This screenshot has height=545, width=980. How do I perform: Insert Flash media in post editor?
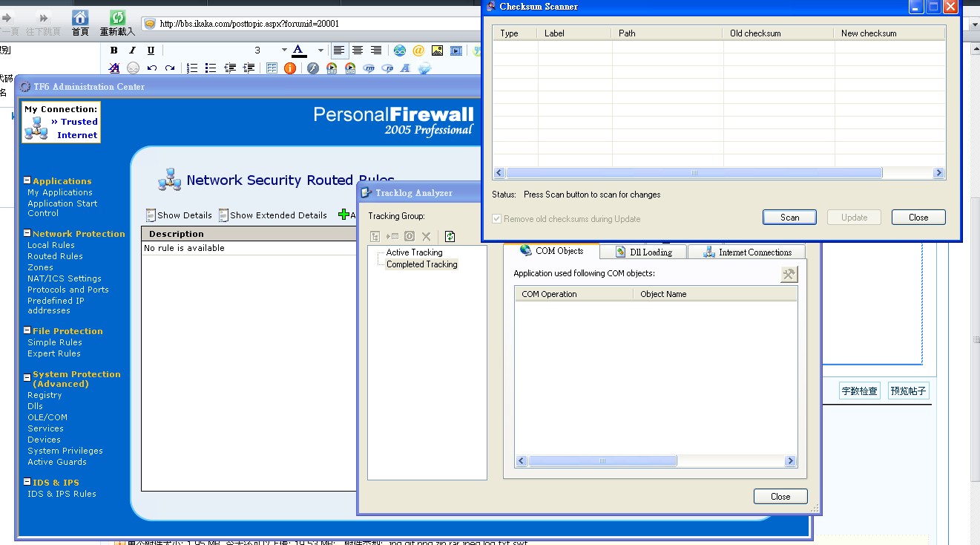pos(313,68)
